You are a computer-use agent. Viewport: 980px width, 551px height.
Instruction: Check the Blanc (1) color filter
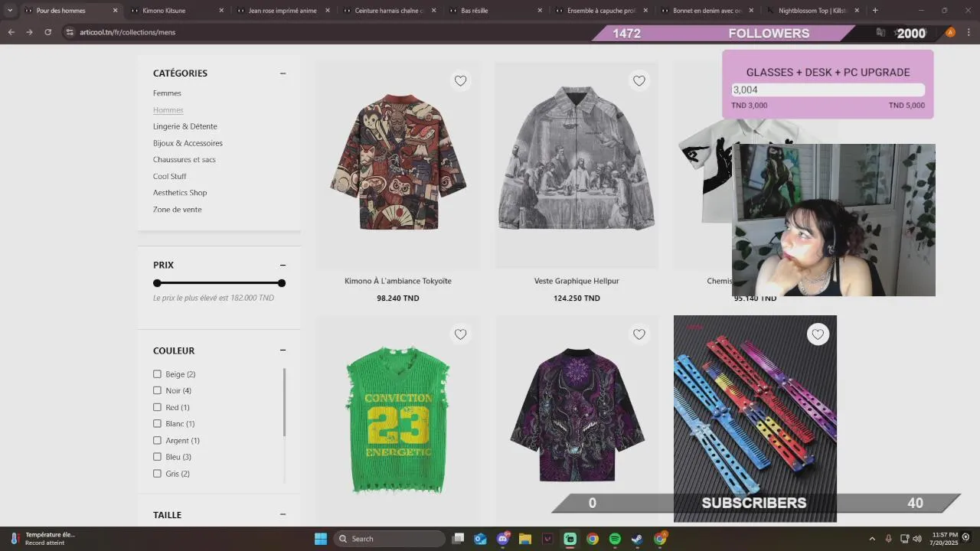click(157, 424)
